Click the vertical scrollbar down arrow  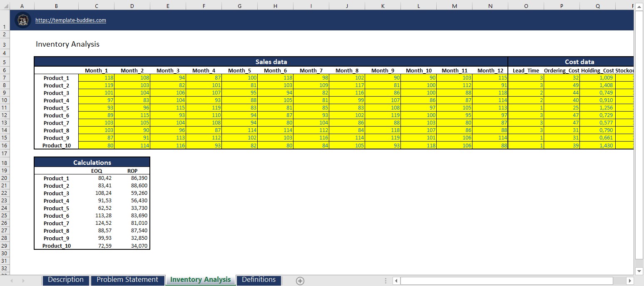[x=639, y=271]
